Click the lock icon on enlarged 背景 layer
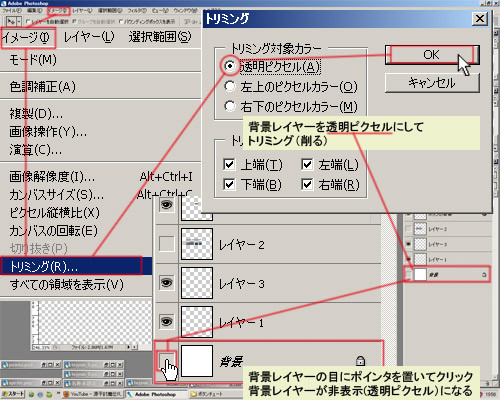Image resolution: width=500 pixels, height=400 pixels. point(360,361)
